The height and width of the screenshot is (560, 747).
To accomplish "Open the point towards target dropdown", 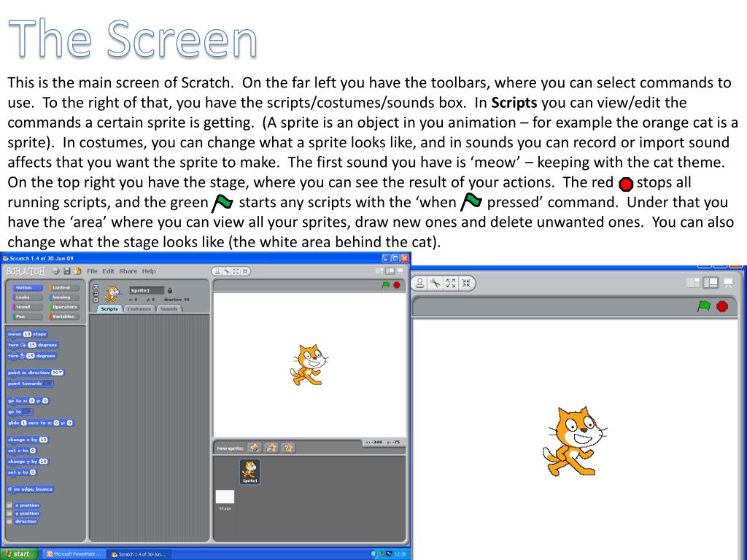I will (x=47, y=384).
